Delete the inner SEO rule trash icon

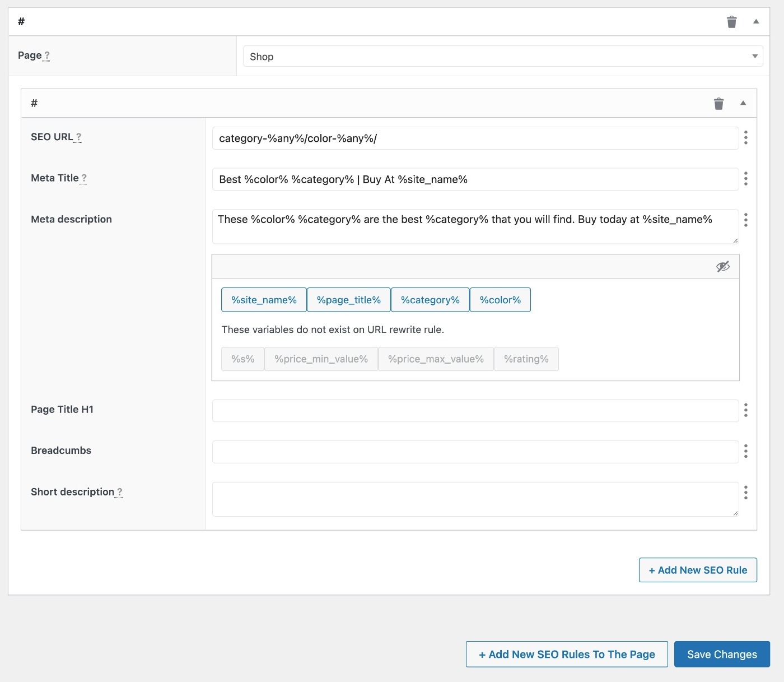pos(718,104)
